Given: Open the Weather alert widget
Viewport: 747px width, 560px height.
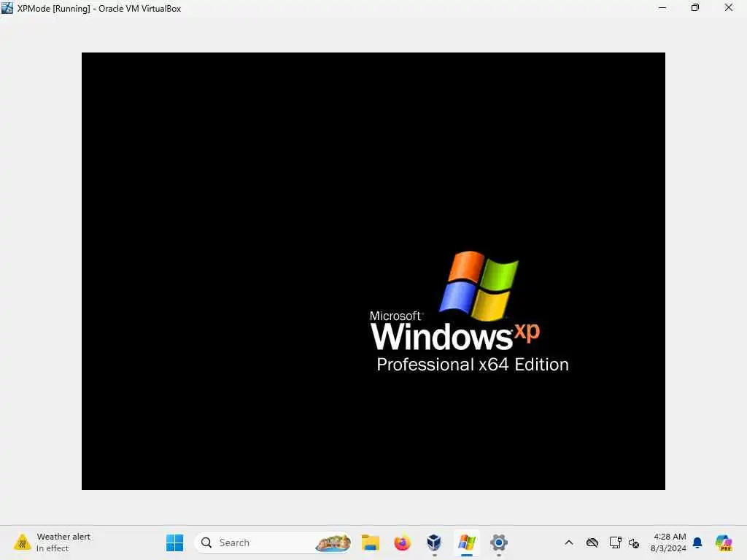Looking at the screenshot, I should click(53, 542).
